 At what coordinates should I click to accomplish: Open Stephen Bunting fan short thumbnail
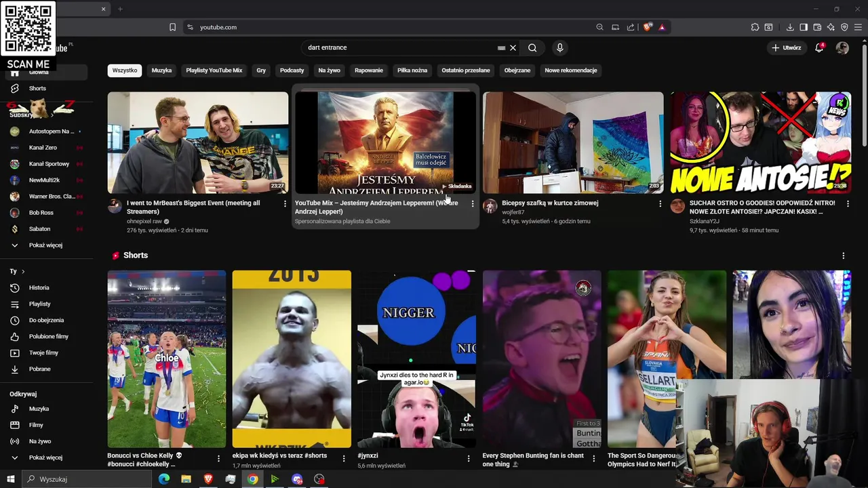click(542, 359)
